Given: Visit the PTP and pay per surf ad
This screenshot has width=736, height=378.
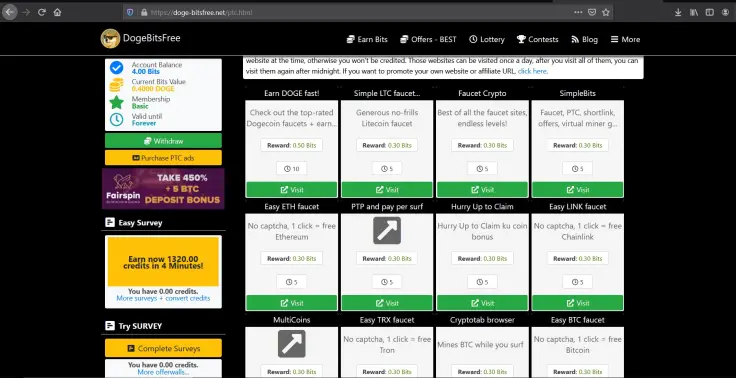Looking at the screenshot, I should tap(387, 303).
